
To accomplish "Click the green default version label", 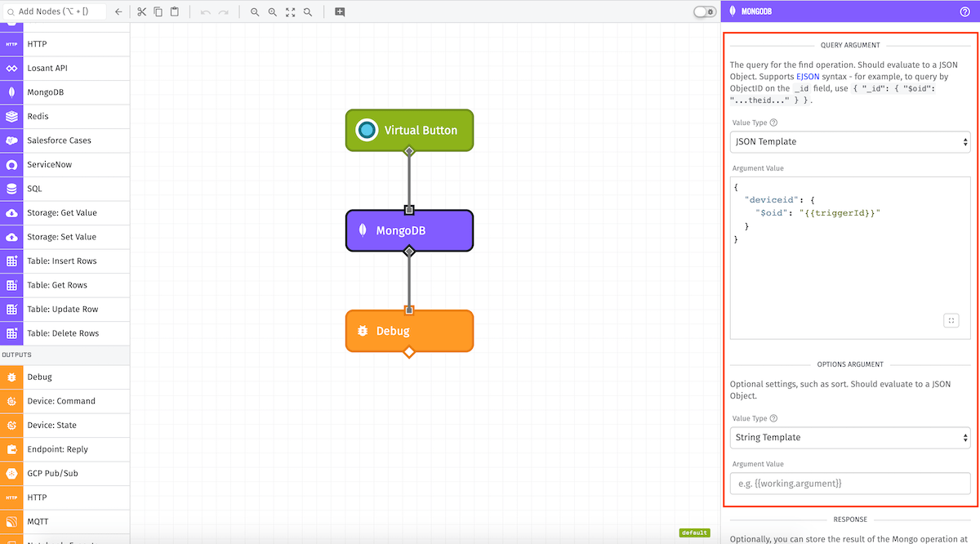I will pyautogui.click(x=694, y=533).
